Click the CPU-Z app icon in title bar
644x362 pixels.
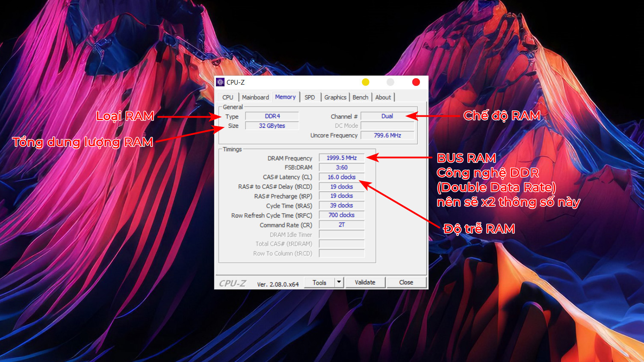tap(220, 82)
